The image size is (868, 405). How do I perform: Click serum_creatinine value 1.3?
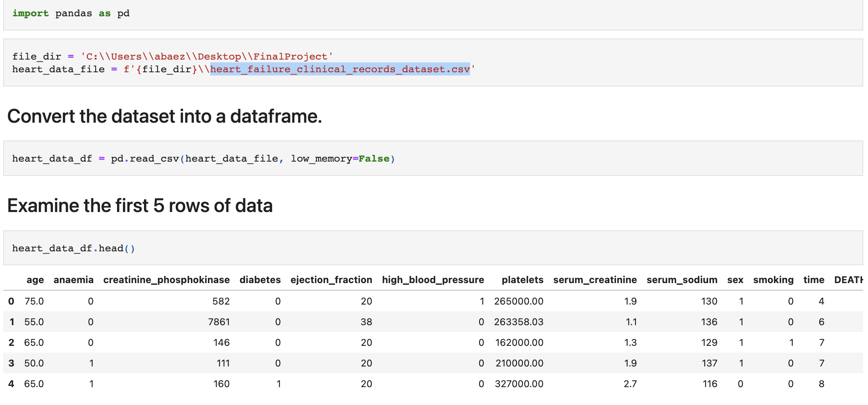[x=630, y=343]
